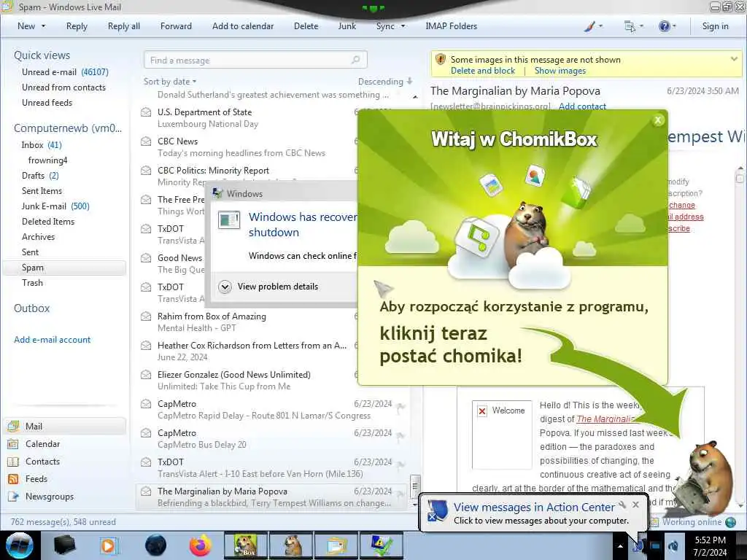Open ChomikBox taskbar button labeled Box
Viewport: 747px width, 560px height.
pyautogui.click(x=245, y=545)
